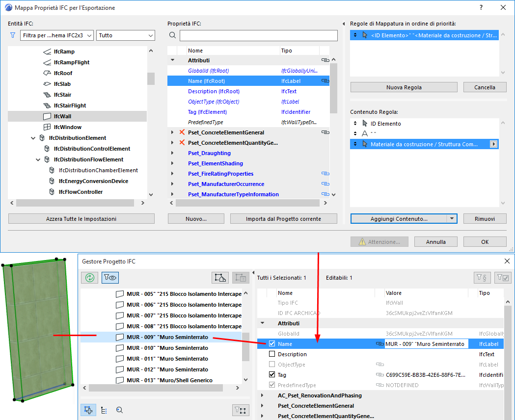Click the link icon on Name (IfcRoot) row
Image resolution: width=515 pixels, height=420 pixels.
pyautogui.click(x=325, y=81)
